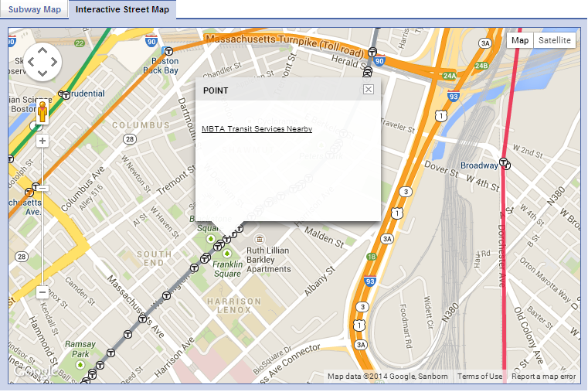Click the HARRISON LENOX neighborhood label
Image resolution: width=588 pixels, height=392 pixels.
[x=234, y=305]
